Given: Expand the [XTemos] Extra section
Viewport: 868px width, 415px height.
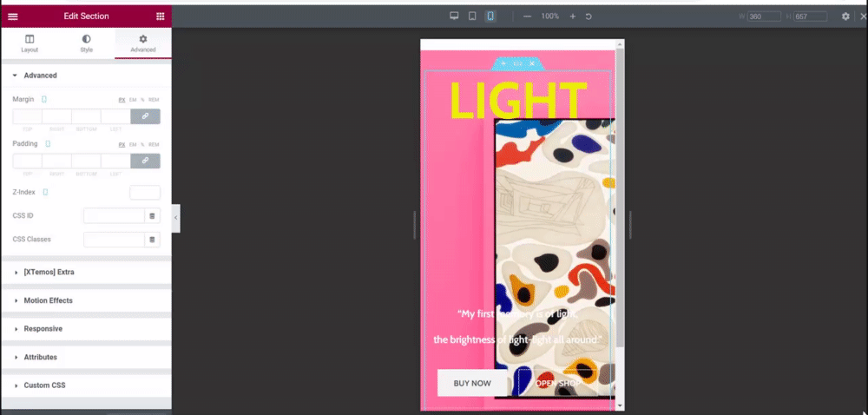Looking at the screenshot, I should pos(86,273).
